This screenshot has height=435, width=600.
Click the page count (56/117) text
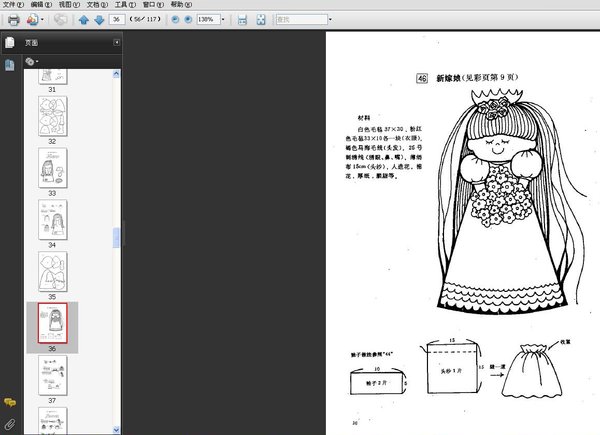[x=145, y=19]
